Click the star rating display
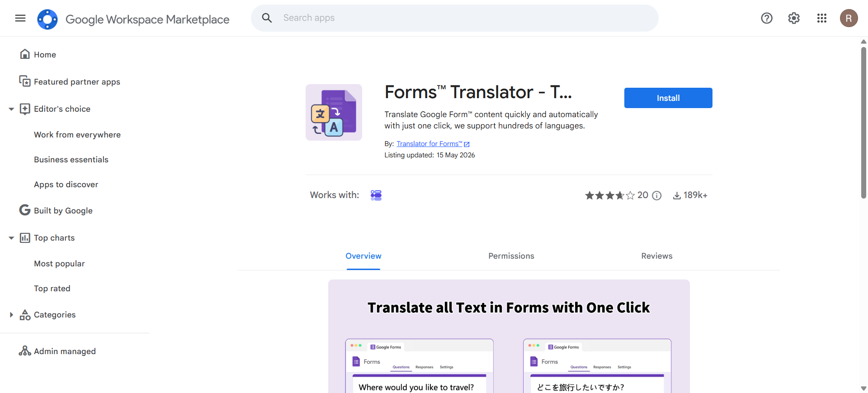Viewport: 868px width, 393px height. click(x=610, y=195)
